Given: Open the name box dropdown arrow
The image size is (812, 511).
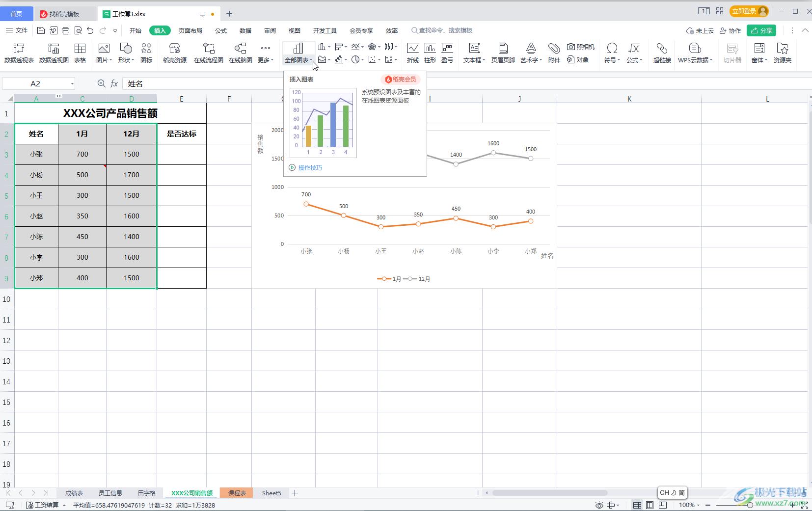Looking at the screenshot, I should 72,84.
